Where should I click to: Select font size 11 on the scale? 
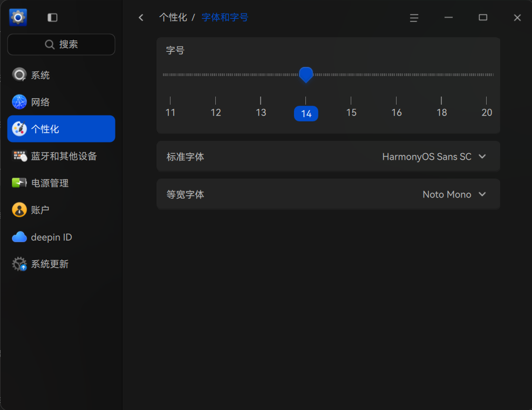click(170, 112)
